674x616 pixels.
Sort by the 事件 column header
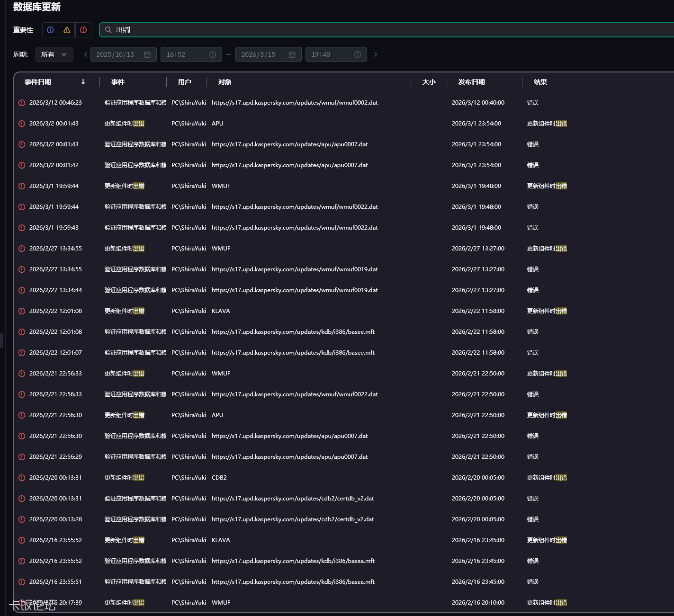tap(118, 82)
